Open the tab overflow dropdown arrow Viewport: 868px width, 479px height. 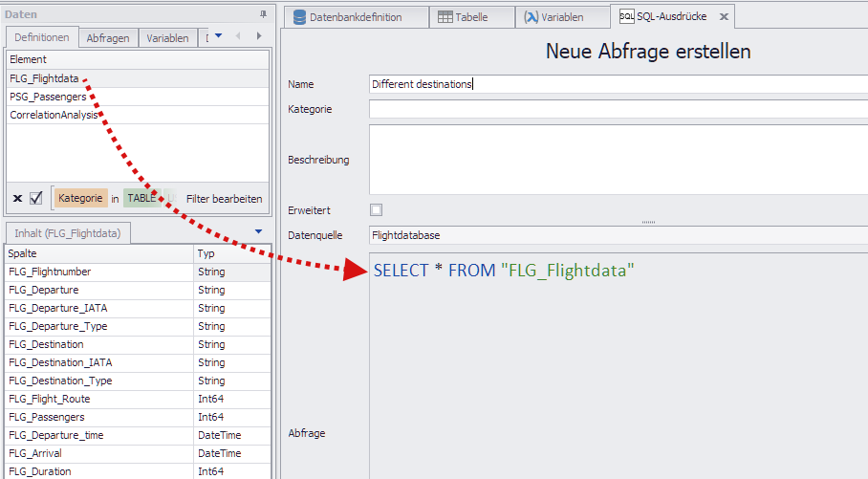click(218, 36)
